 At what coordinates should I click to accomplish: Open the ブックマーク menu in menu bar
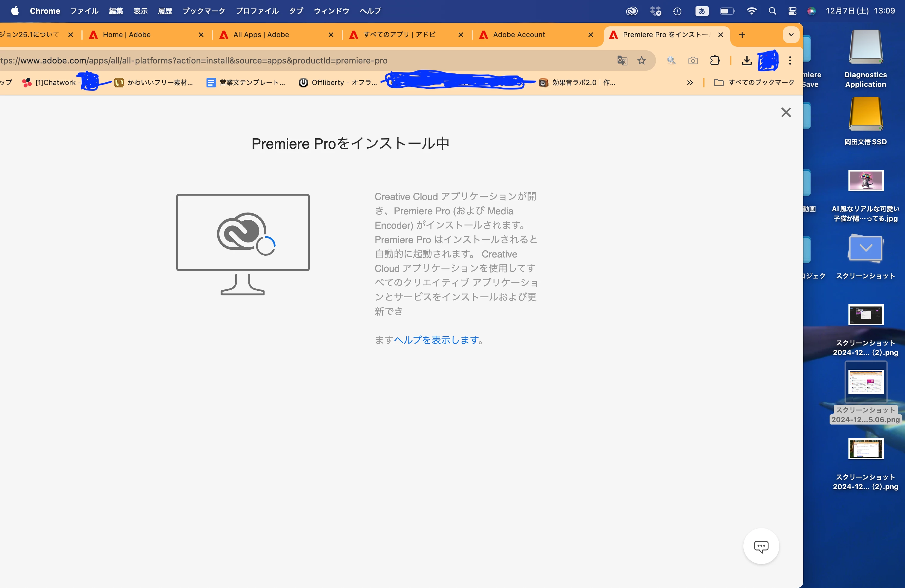(x=204, y=11)
